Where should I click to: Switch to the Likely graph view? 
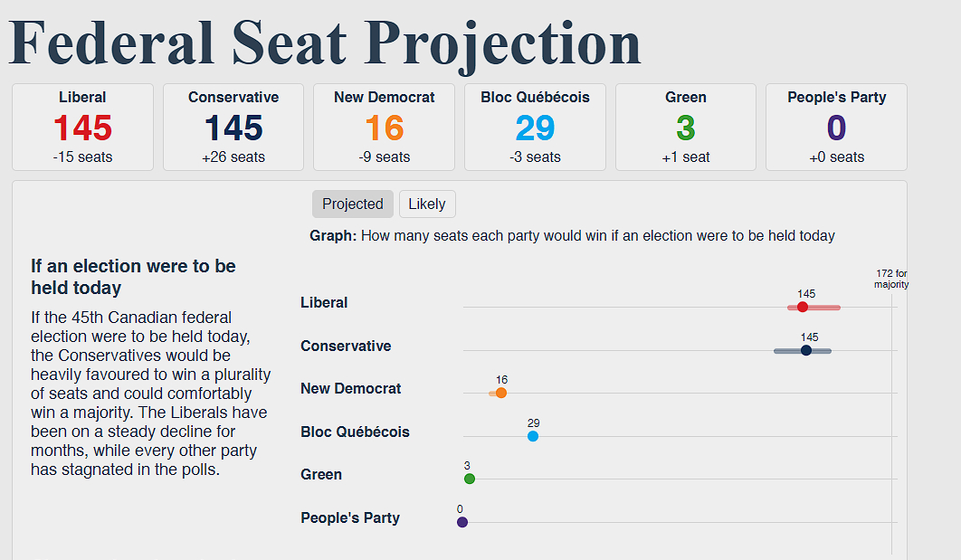pos(427,204)
